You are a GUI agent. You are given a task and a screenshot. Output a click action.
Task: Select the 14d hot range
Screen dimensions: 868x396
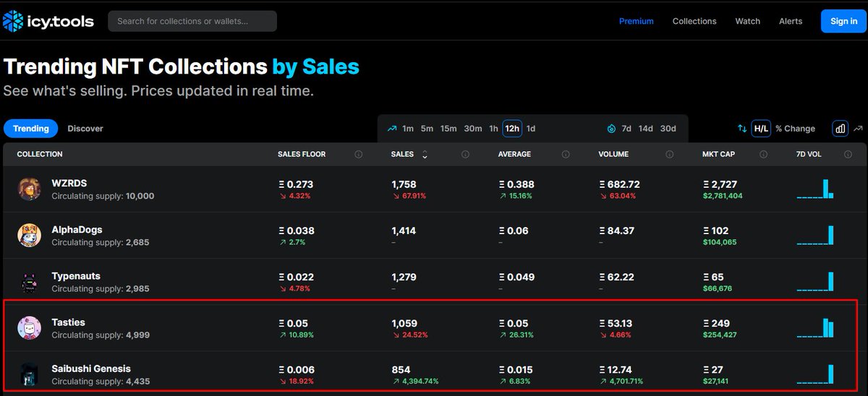[x=645, y=129]
